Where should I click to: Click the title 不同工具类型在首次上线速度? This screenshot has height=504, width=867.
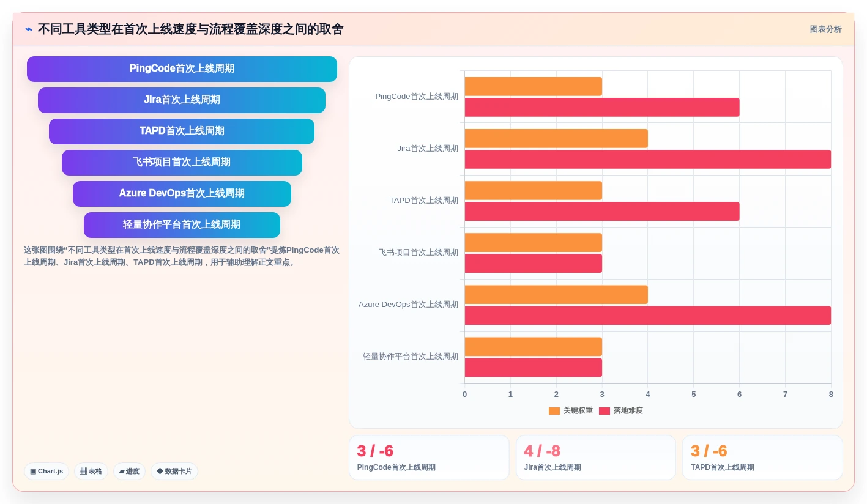(x=190, y=29)
